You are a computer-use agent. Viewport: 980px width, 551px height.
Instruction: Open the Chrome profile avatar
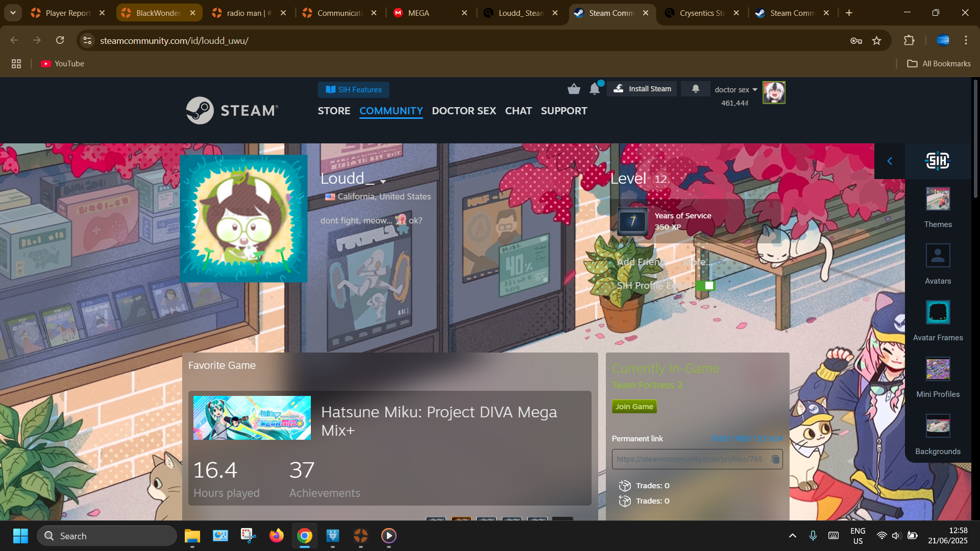[943, 40]
